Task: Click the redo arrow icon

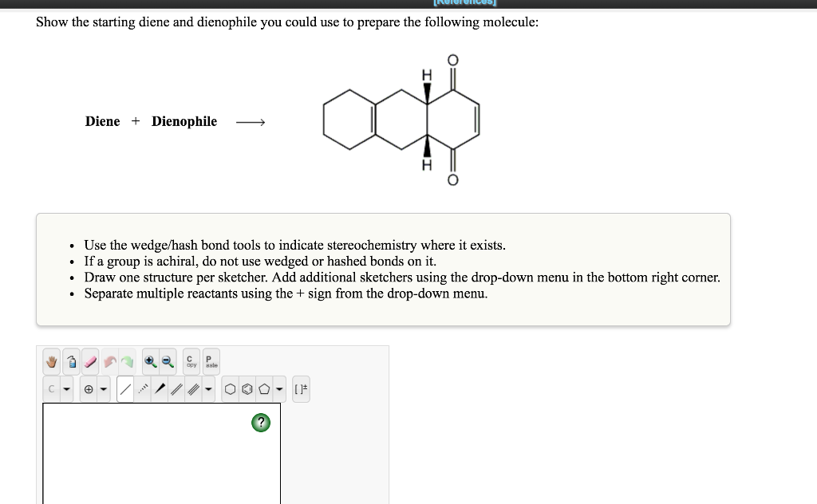Action: coord(128,360)
